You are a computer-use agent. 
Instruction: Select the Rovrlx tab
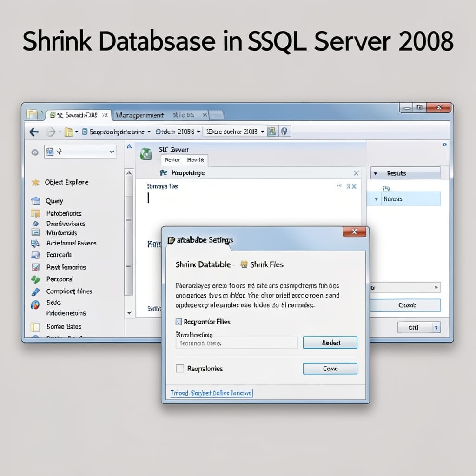click(196, 160)
